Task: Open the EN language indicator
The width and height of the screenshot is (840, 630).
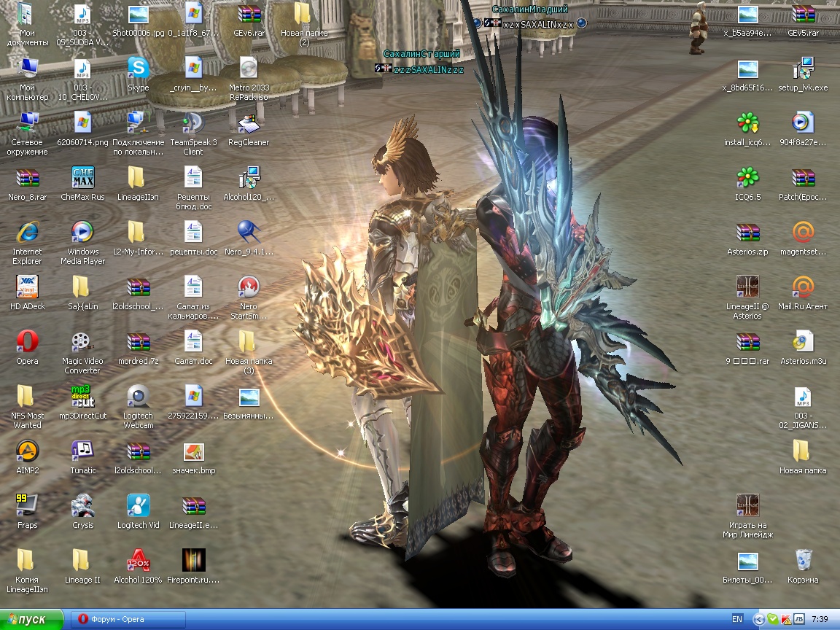Action: coord(737,620)
